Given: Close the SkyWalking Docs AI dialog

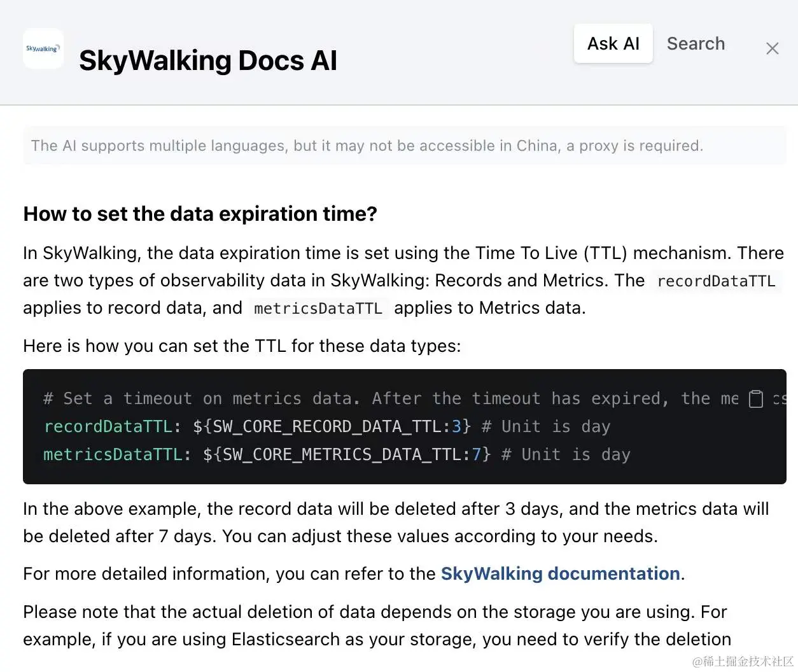Looking at the screenshot, I should point(772,48).
